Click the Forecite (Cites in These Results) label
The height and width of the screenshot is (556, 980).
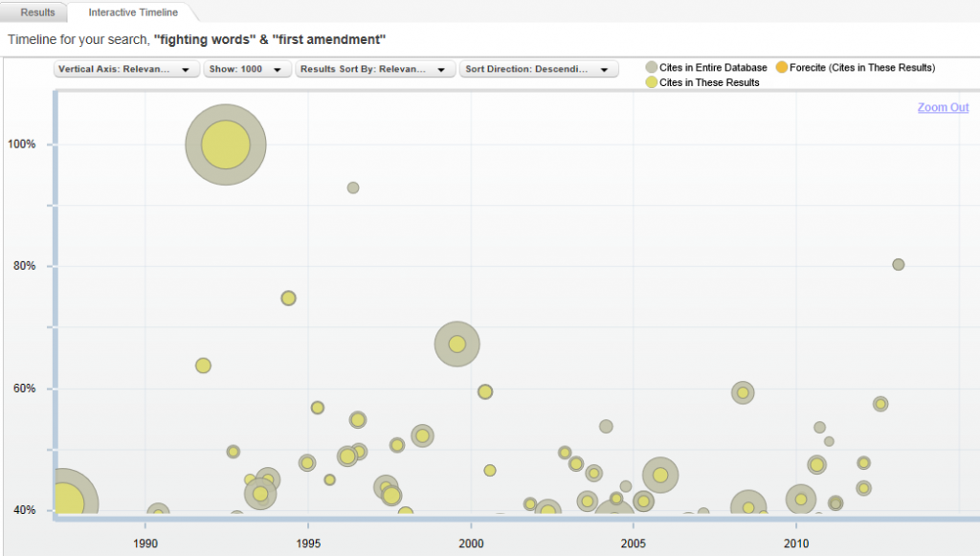[861, 68]
